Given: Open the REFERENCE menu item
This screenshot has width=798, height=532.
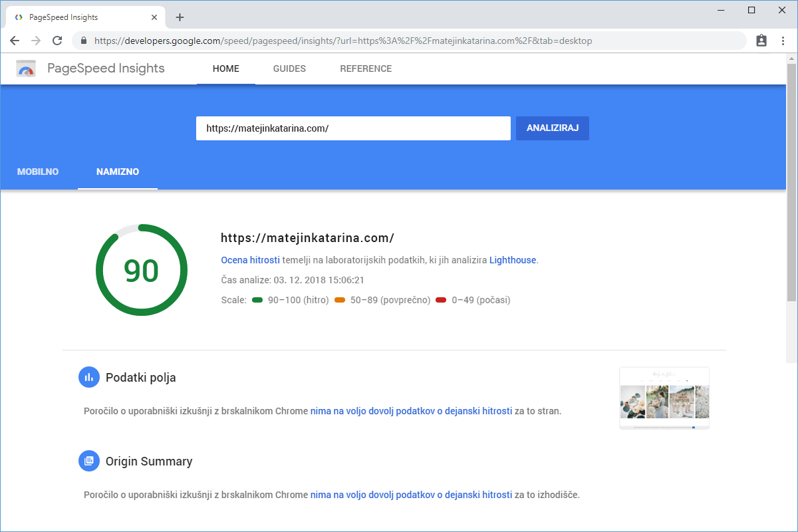Looking at the screenshot, I should [x=366, y=68].
